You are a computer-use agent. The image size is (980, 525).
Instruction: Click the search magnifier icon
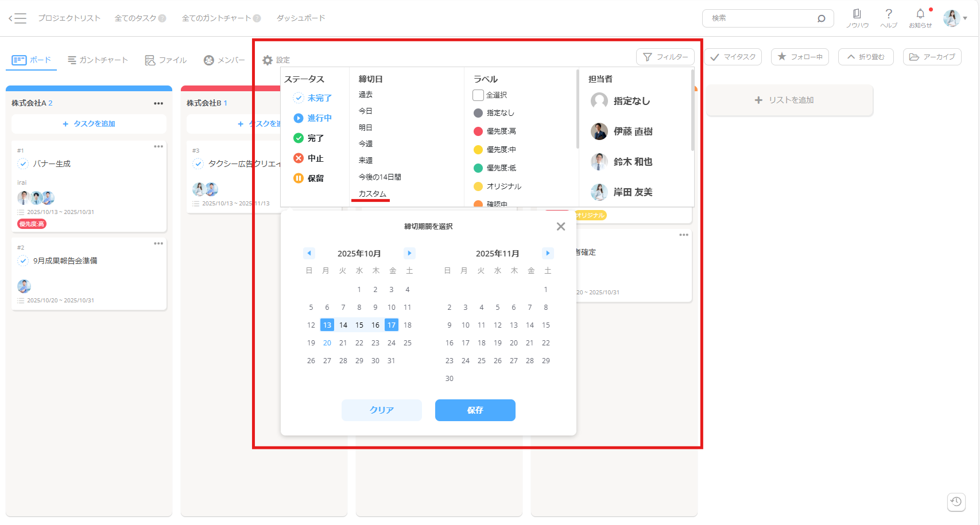click(x=822, y=18)
